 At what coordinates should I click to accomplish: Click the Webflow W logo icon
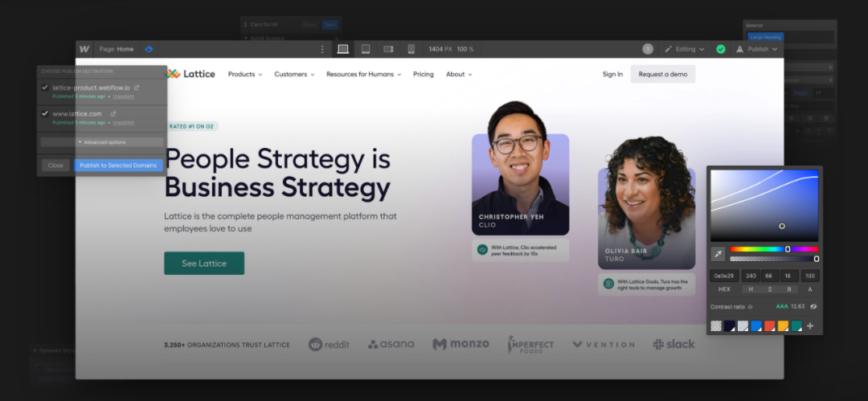click(84, 49)
